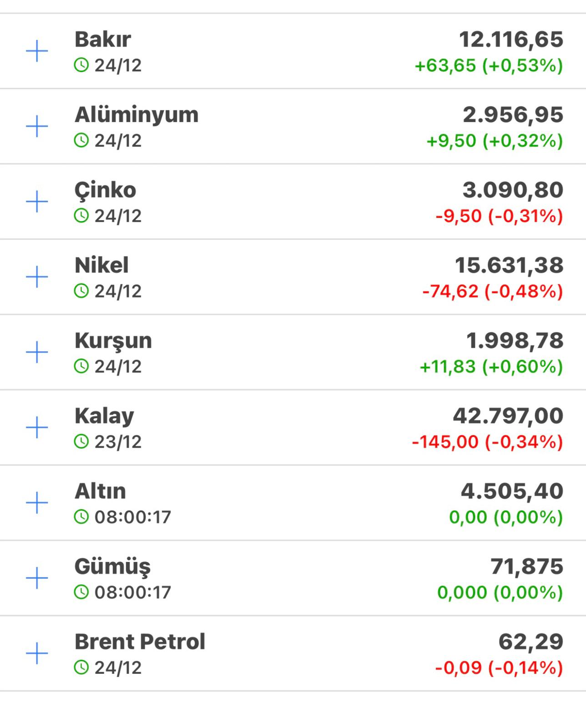Add Alüminyum using its plus icon
The width and height of the screenshot is (586, 728).
pyautogui.click(x=37, y=126)
